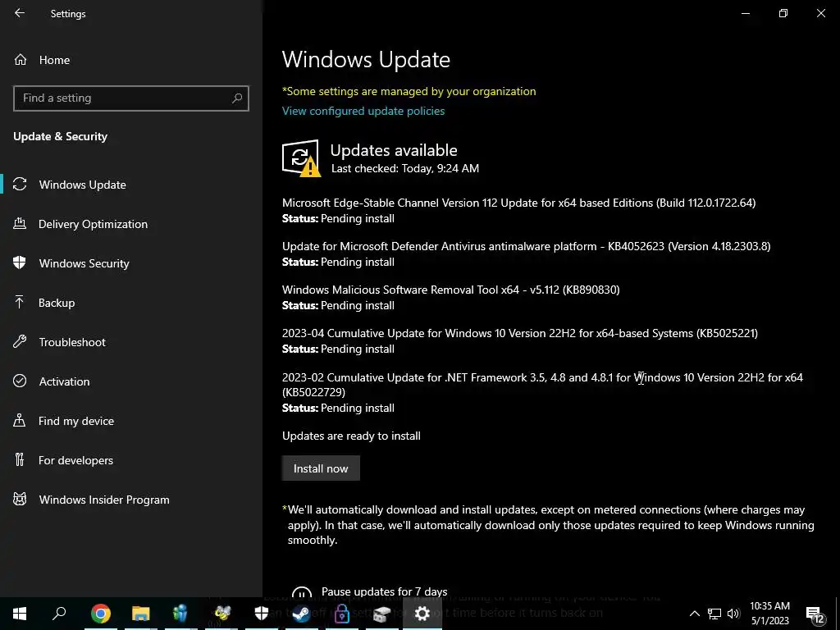Click the Settings gear on the taskbar
This screenshot has width=840, height=630.
(422, 614)
